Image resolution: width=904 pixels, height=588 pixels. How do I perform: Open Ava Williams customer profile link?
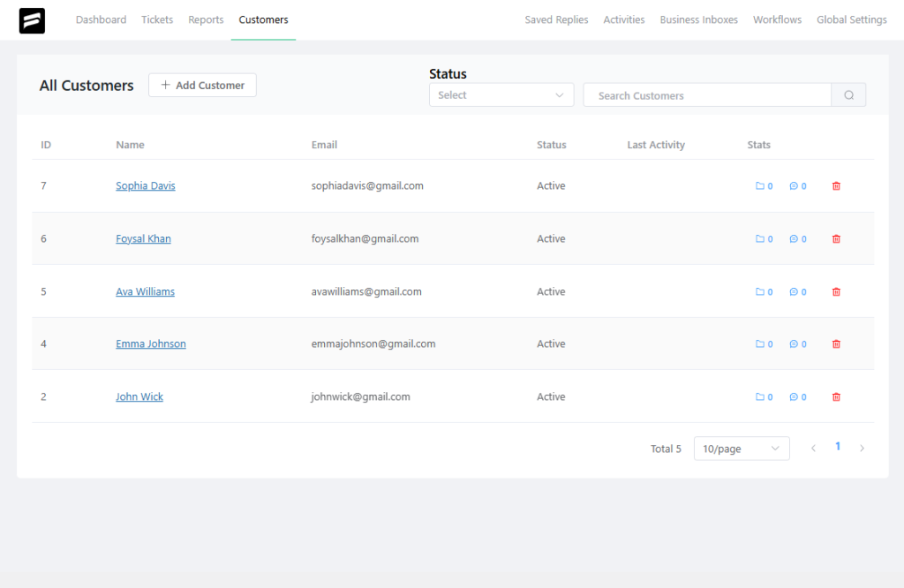coord(146,291)
